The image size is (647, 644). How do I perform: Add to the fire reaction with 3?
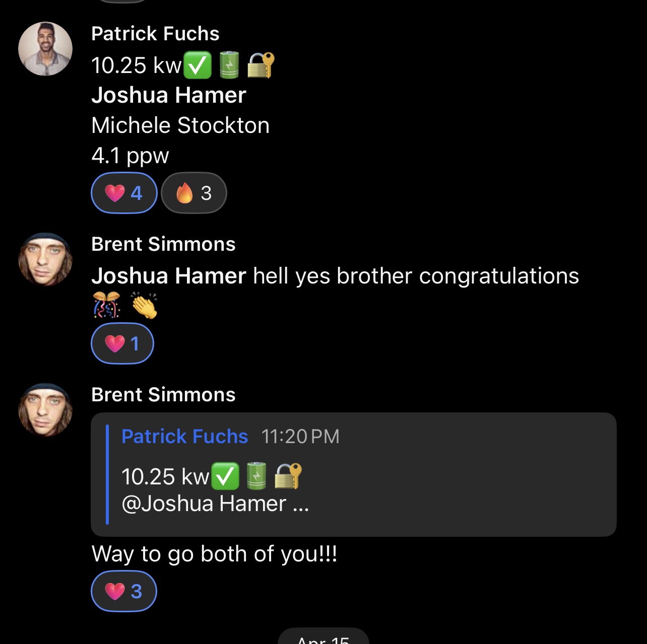point(194,193)
